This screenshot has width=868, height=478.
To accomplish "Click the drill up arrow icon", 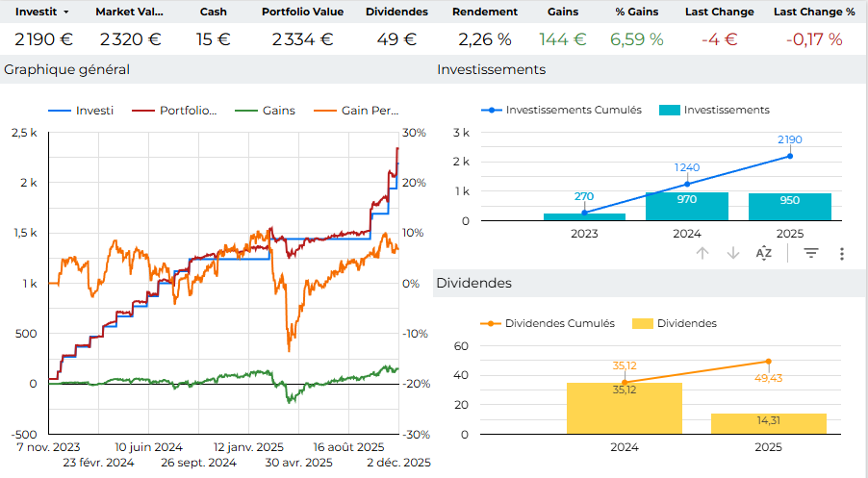I will tap(702, 254).
